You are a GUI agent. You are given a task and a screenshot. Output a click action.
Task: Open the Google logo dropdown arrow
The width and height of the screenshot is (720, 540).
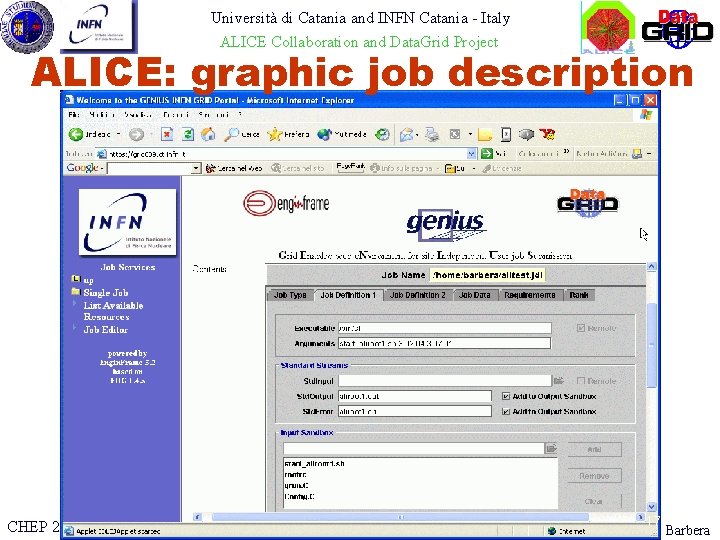(x=101, y=169)
